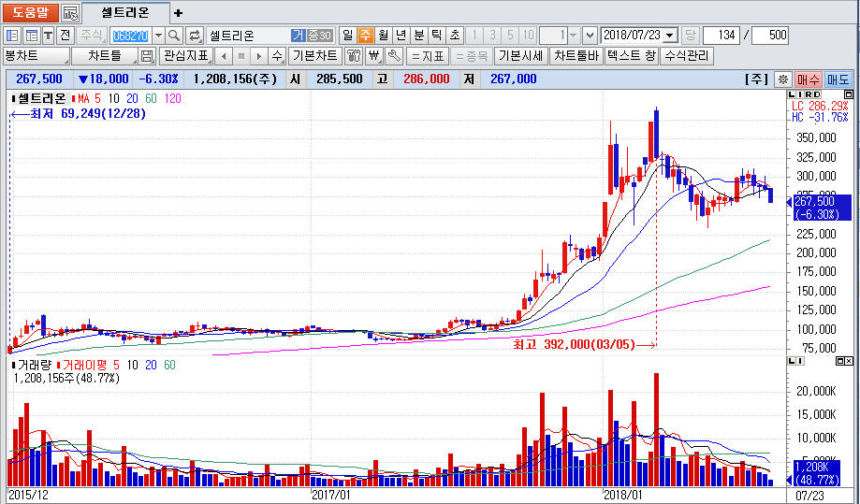Image resolution: width=860 pixels, height=504 pixels.
Task: Select the 주 (weekly) period toggle
Action: tap(365, 36)
